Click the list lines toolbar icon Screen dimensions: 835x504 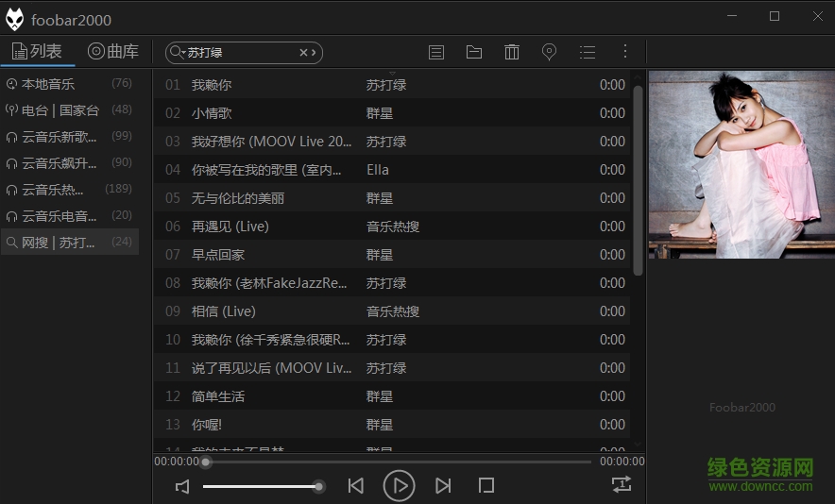click(588, 52)
